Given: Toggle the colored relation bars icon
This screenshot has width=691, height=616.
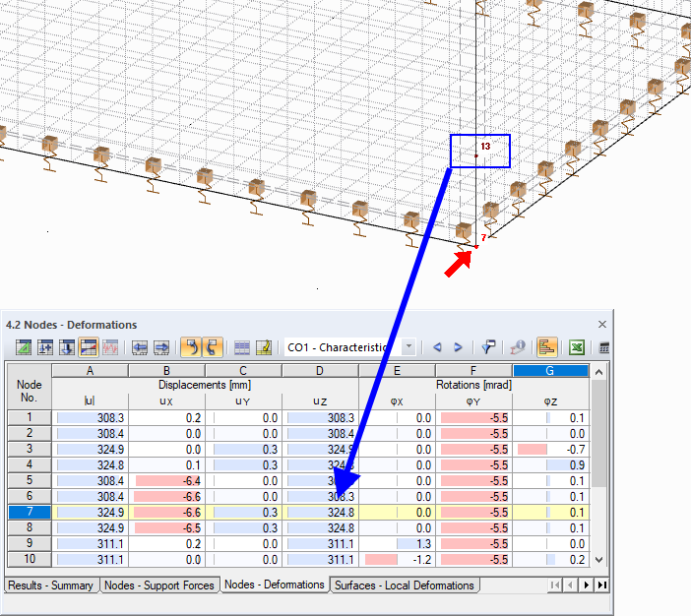Looking at the screenshot, I should (547, 347).
